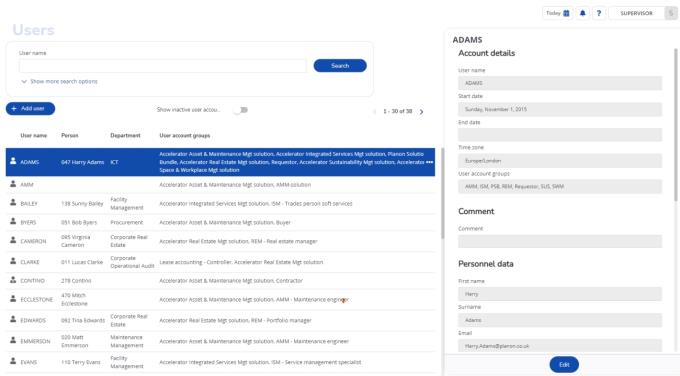
Task: Click the notifications bell icon
Action: tap(582, 13)
